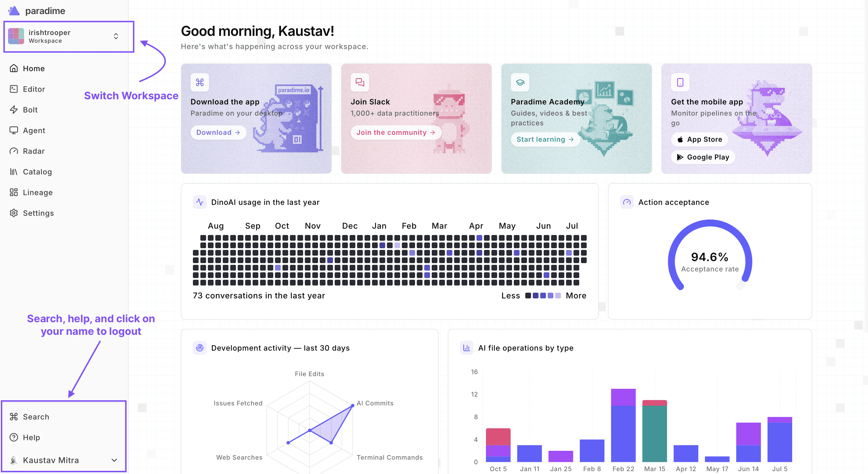
Task: Expand the Kaustav Mitra user menu chevron
Action: click(114, 460)
